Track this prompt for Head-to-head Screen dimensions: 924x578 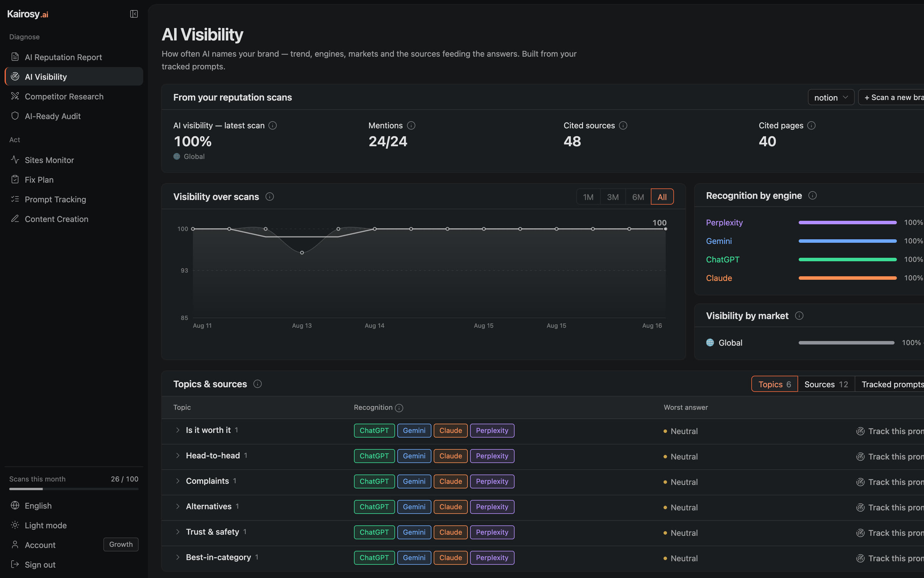pos(890,457)
